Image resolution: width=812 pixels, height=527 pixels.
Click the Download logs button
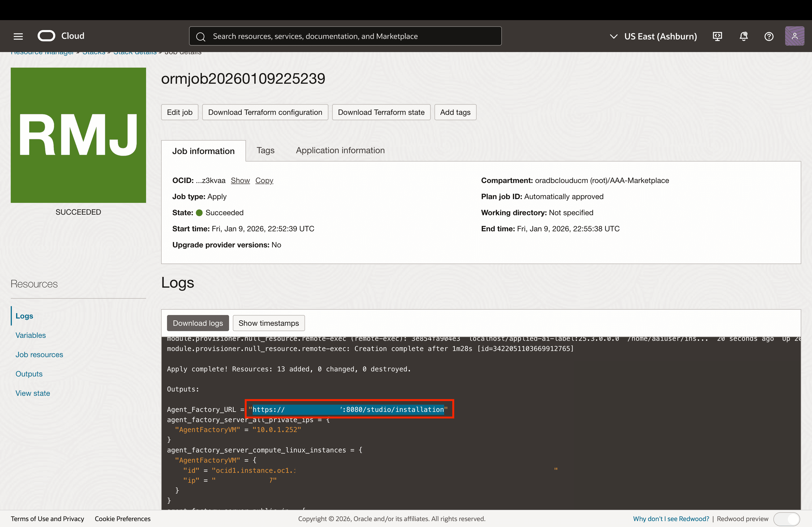pos(198,323)
